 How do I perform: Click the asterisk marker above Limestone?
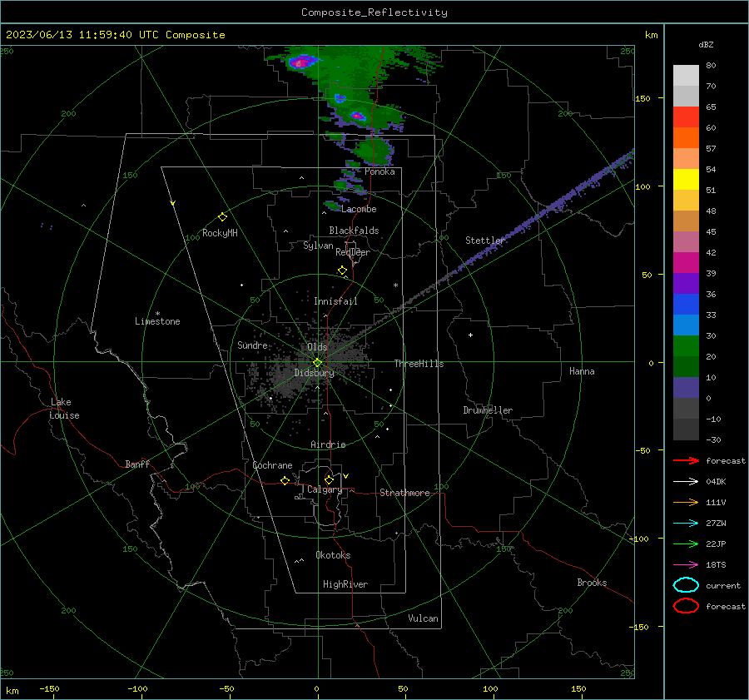[x=157, y=314]
